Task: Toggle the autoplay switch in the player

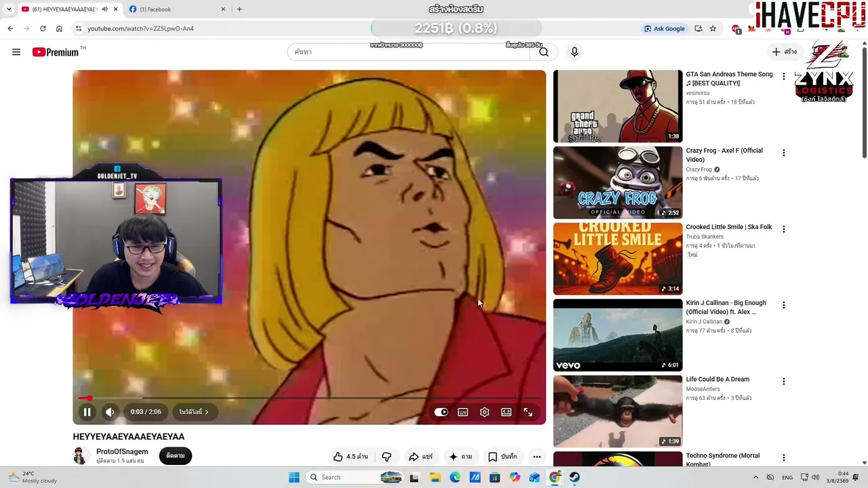Action: click(441, 412)
